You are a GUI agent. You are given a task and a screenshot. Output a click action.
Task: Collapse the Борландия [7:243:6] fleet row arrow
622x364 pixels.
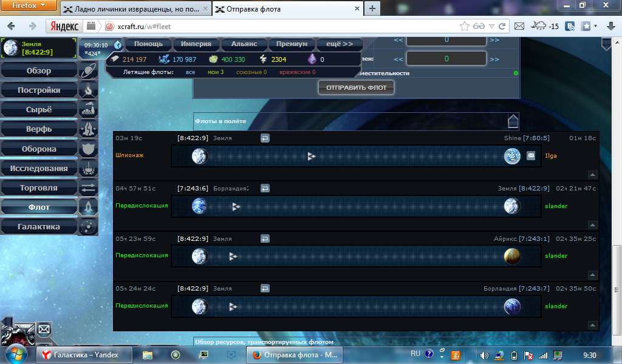tap(592, 224)
